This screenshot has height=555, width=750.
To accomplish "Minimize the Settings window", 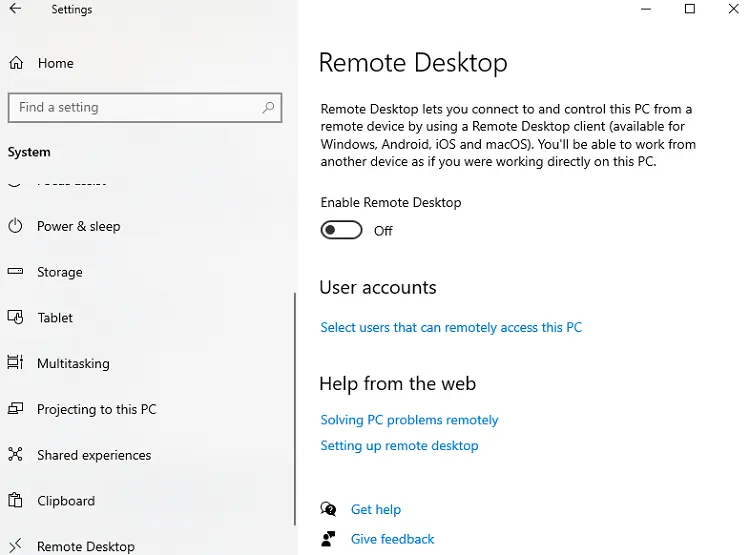I will [x=646, y=9].
